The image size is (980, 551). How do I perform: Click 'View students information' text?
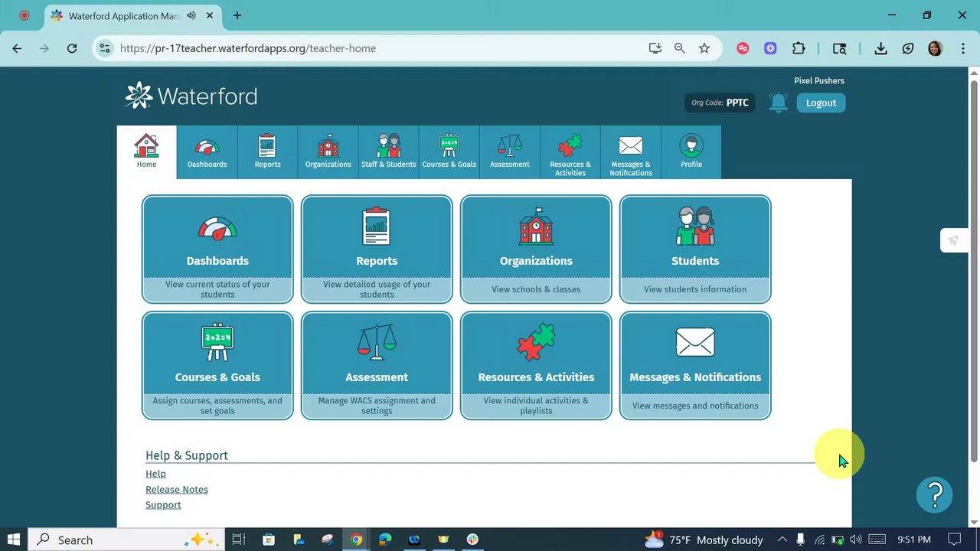pyautogui.click(x=695, y=289)
